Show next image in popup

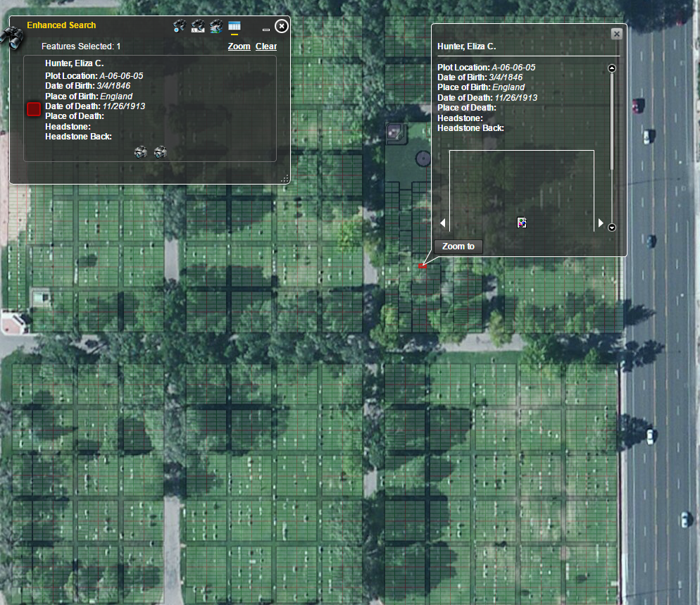click(601, 223)
